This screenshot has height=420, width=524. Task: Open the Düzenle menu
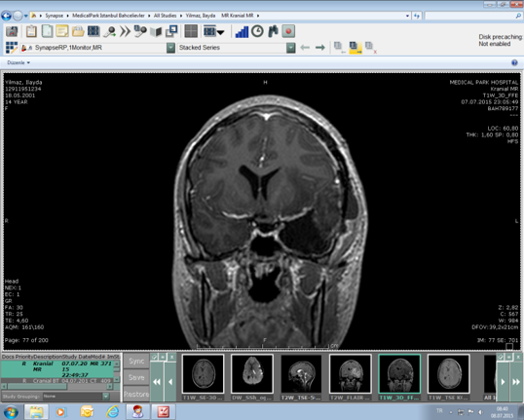[x=19, y=62]
